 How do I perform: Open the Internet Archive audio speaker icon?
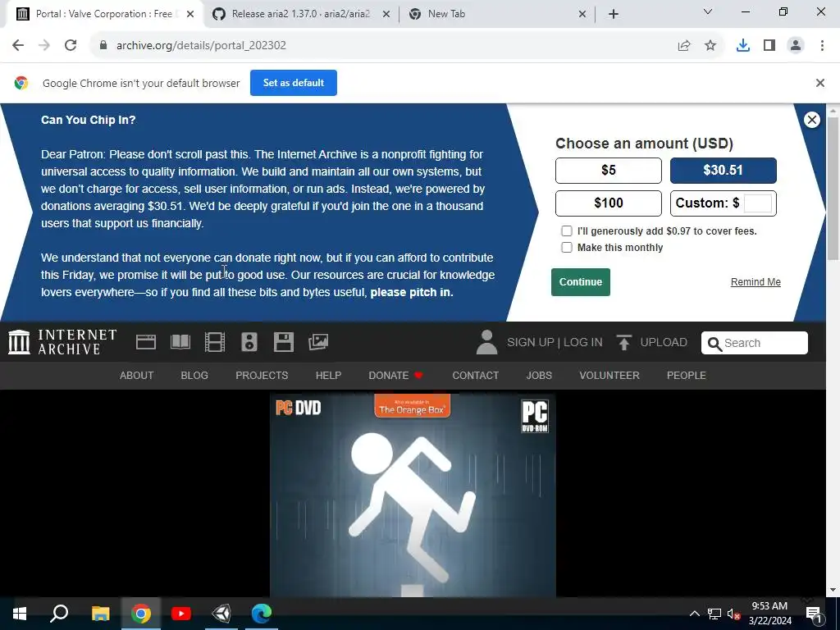[249, 342]
